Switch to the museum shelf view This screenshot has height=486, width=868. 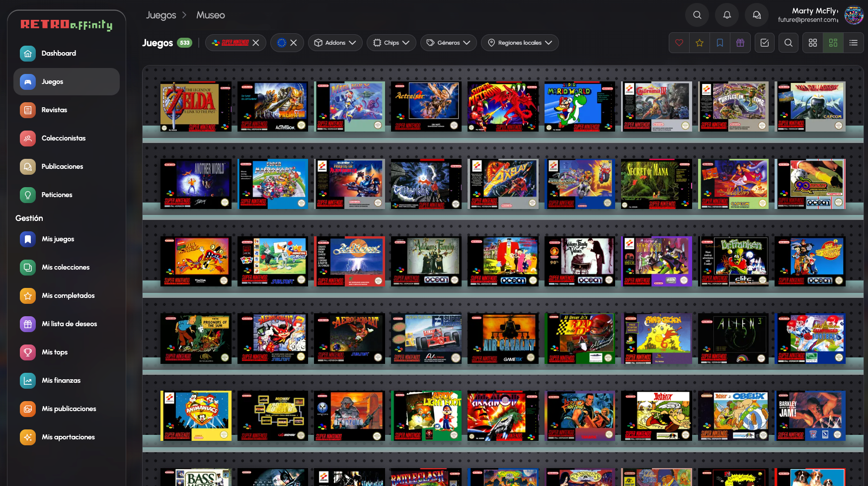(833, 43)
